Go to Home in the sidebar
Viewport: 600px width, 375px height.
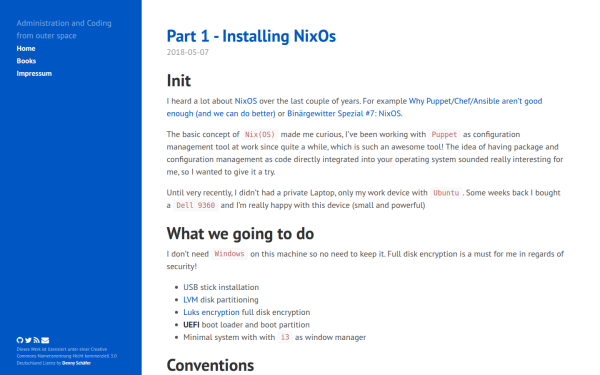pyautogui.click(x=26, y=49)
